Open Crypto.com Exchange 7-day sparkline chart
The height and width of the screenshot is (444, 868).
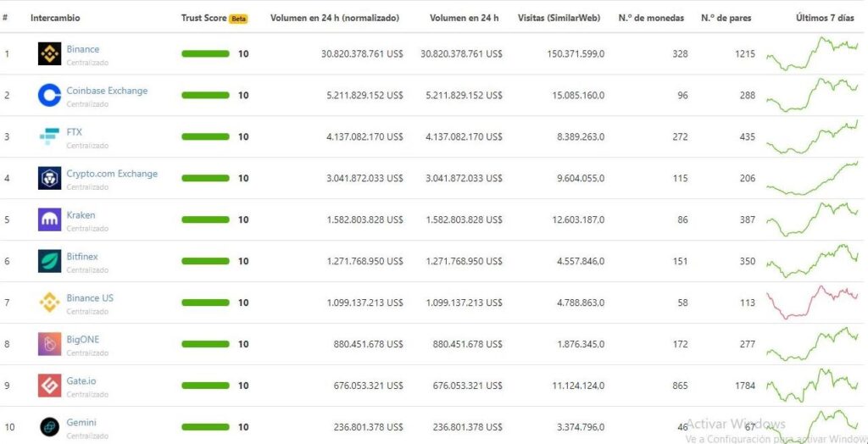[x=812, y=178]
